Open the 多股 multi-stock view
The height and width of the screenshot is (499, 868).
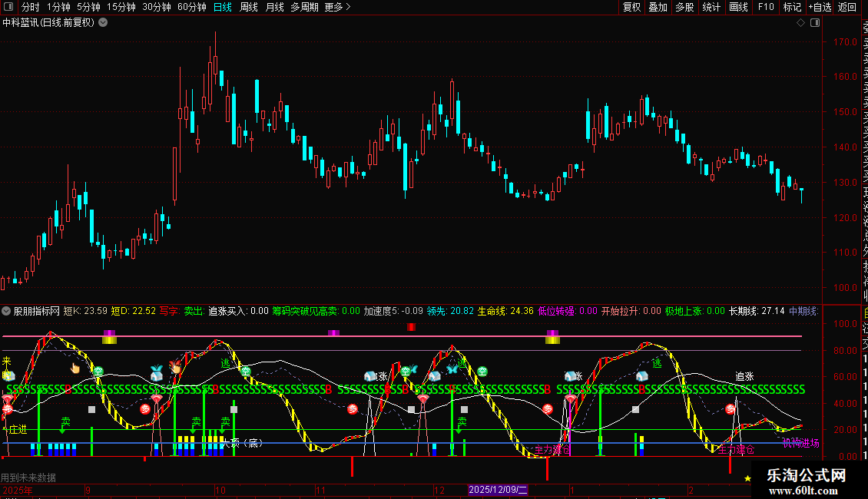[684, 7]
